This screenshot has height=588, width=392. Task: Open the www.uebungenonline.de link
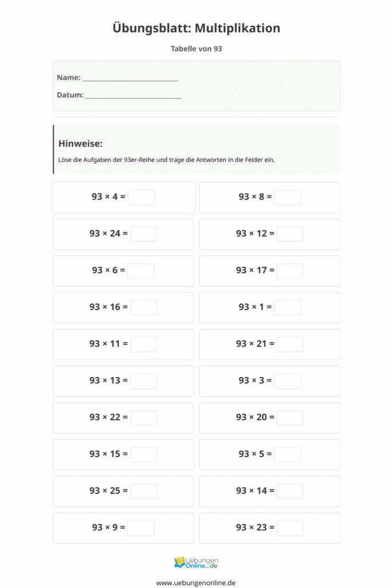click(x=196, y=582)
